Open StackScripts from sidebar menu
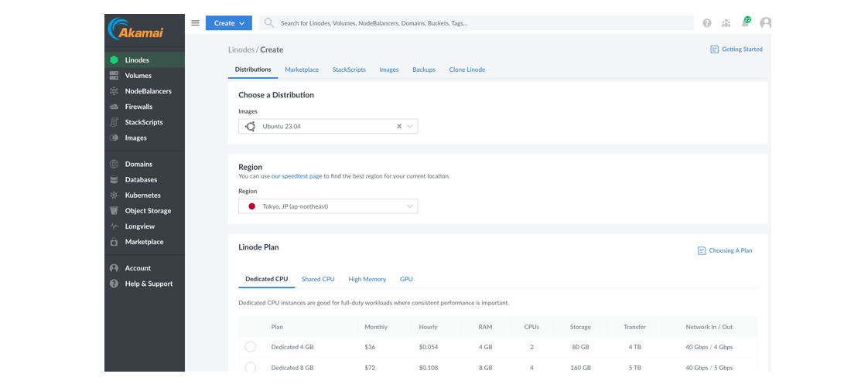The width and height of the screenshot is (868, 384). pyautogui.click(x=145, y=122)
